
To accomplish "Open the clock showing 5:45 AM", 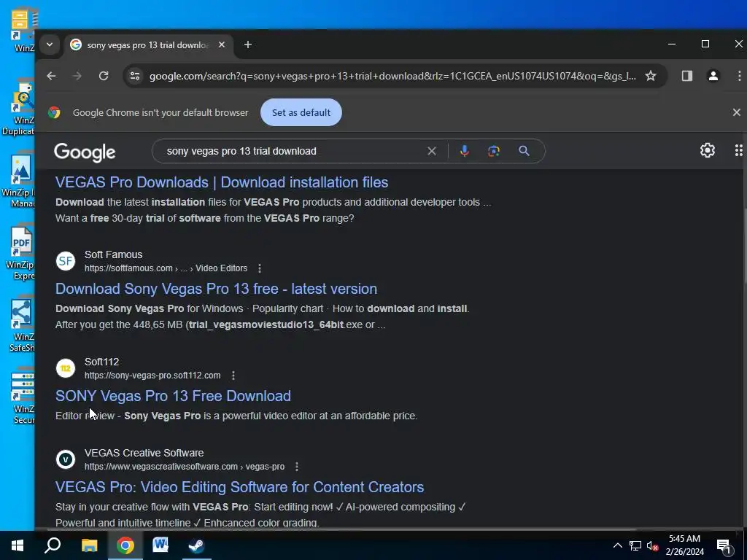I will 684,545.
